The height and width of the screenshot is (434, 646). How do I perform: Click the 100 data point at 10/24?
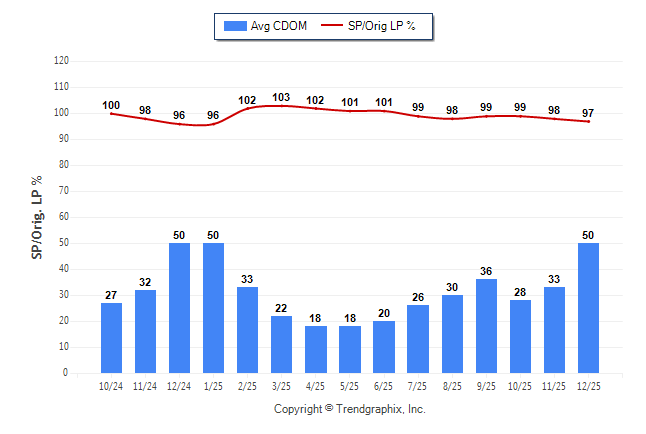pyautogui.click(x=111, y=113)
